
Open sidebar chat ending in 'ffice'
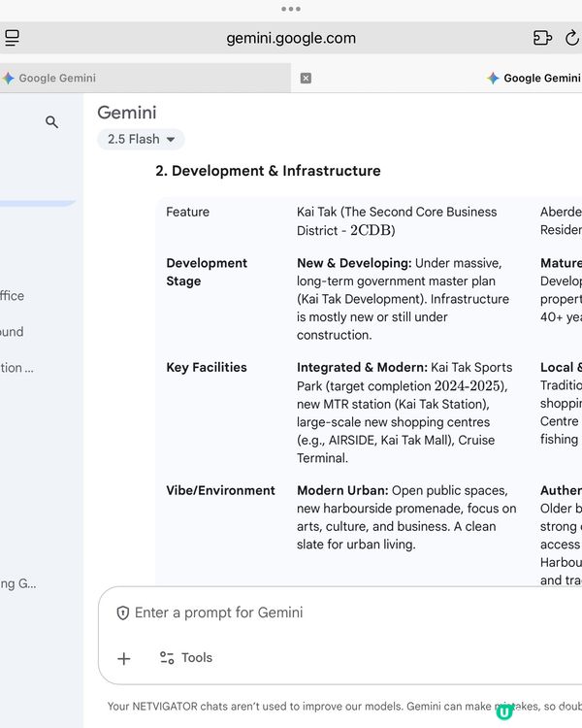point(12,296)
